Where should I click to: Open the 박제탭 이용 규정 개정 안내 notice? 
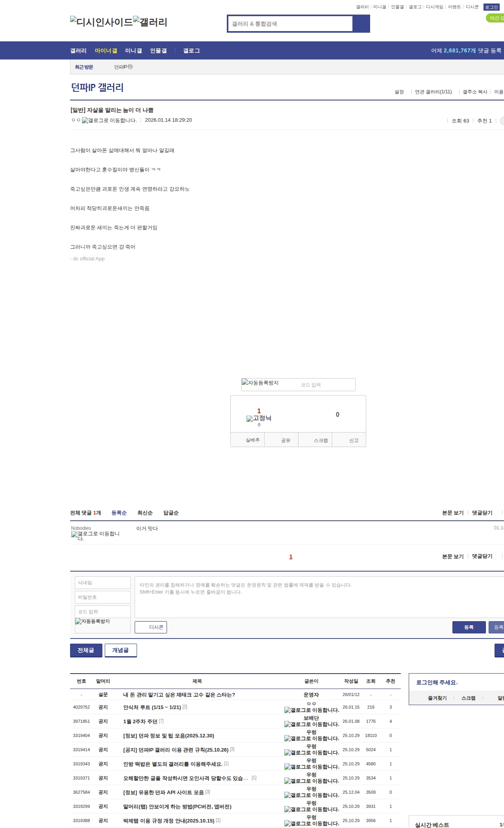pos(169,821)
